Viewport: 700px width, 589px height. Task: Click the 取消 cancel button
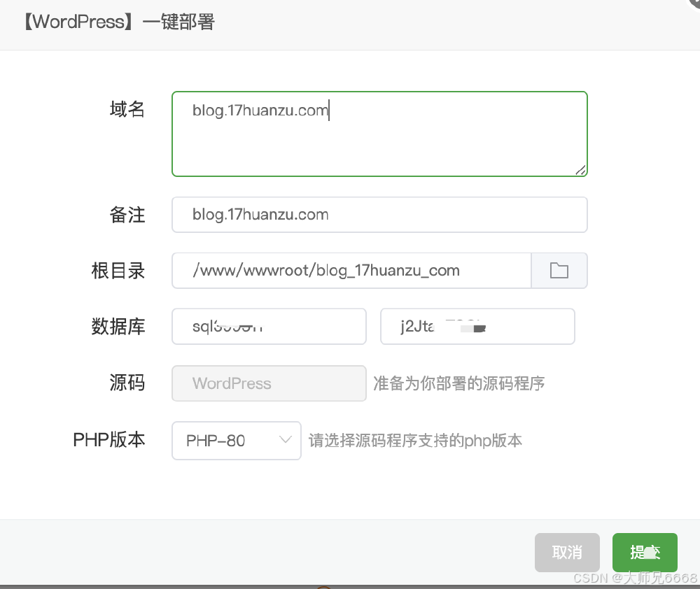click(x=567, y=553)
